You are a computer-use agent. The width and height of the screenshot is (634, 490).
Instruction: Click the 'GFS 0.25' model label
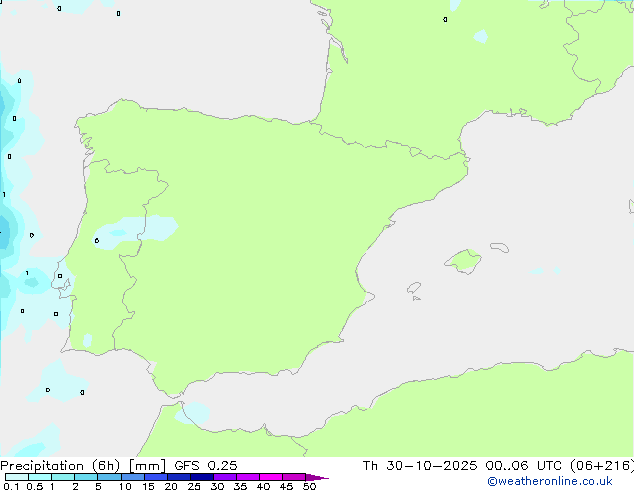pyautogui.click(x=206, y=466)
